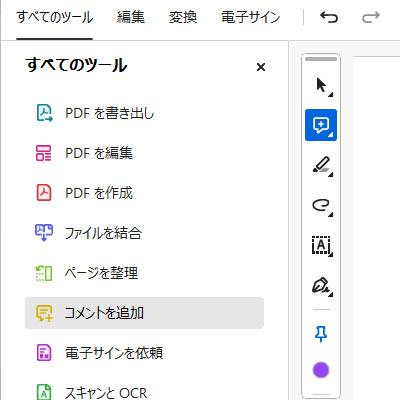Click the スキャンと OCR icon

[x=44, y=392]
